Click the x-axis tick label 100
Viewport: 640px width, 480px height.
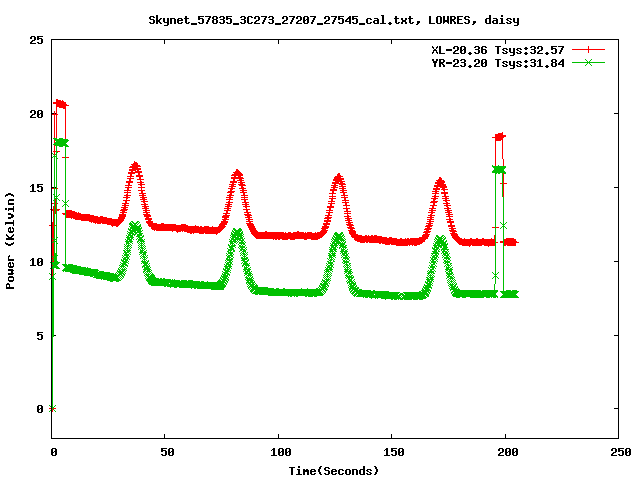point(281,452)
